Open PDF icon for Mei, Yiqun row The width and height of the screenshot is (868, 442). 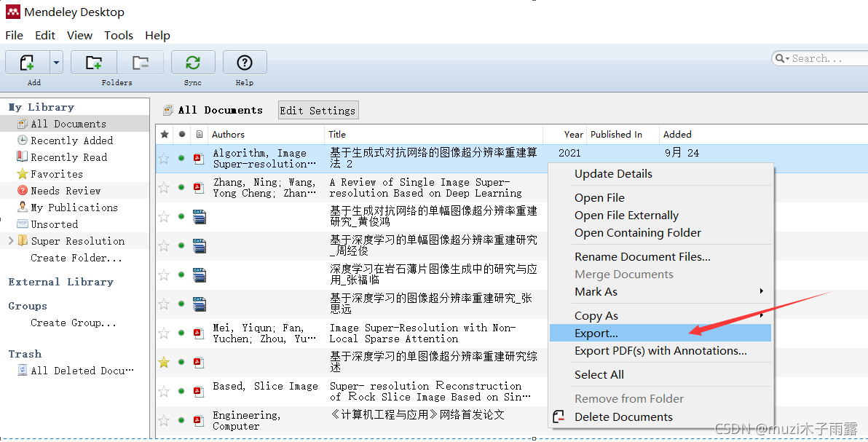click(199, 333)
